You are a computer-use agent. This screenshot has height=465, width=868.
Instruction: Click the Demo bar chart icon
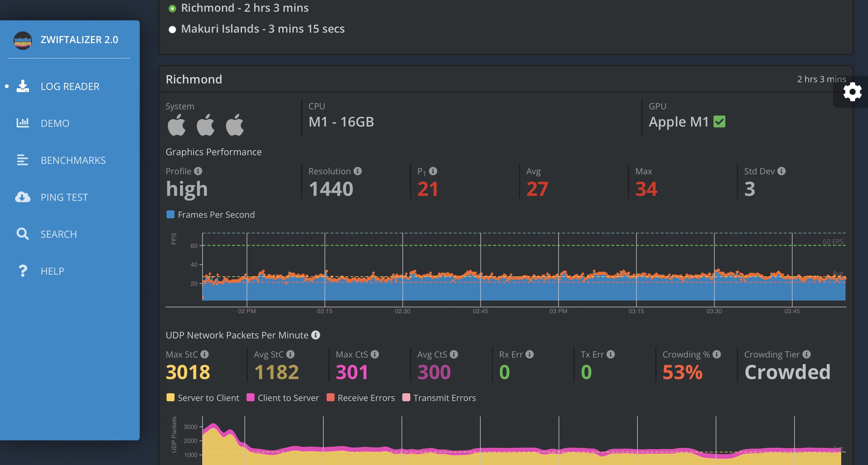(22, 123)
